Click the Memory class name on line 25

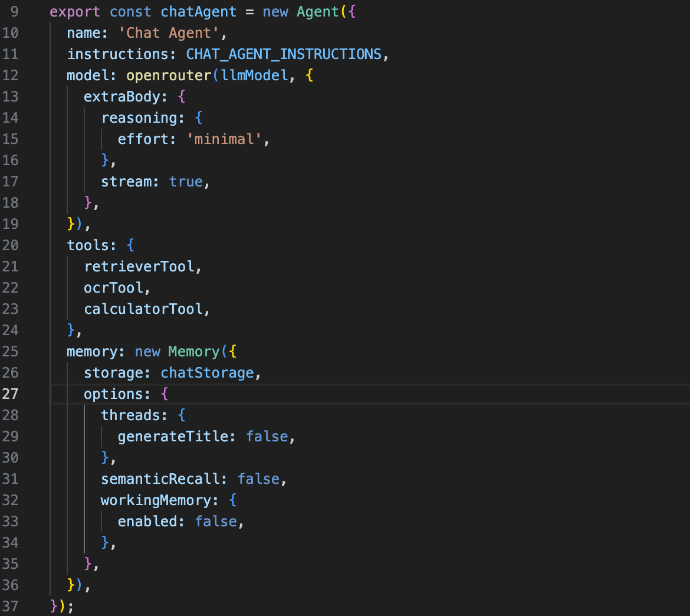pyautogui.click(x=193, y=352)
